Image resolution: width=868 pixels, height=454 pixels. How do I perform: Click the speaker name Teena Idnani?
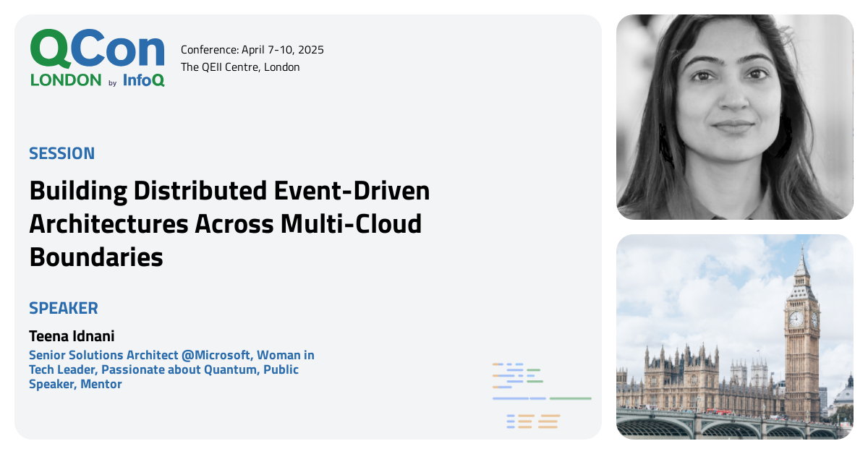point(72,336)
